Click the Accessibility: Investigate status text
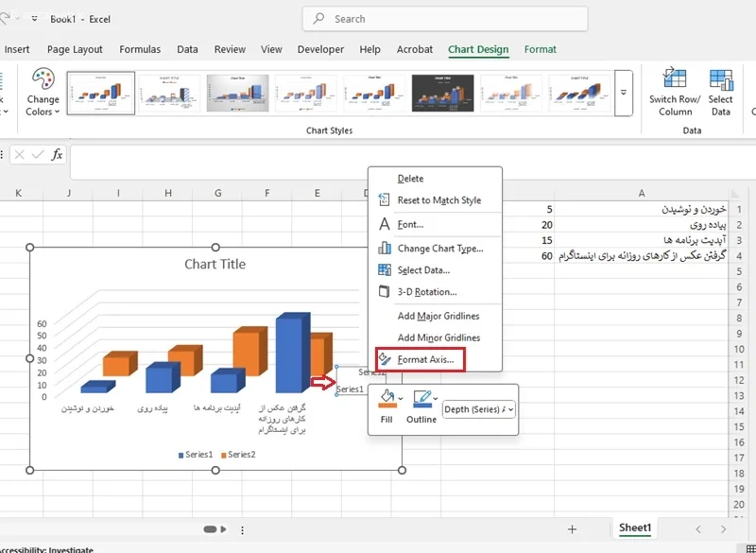The image size is (756, 553). point(47,549)
